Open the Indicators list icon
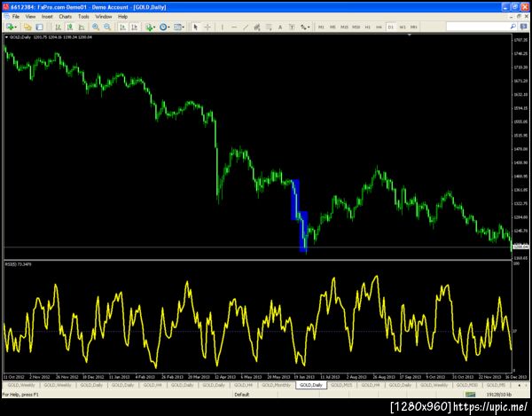Screen dimensions: 532x416 tap(149, 27)
